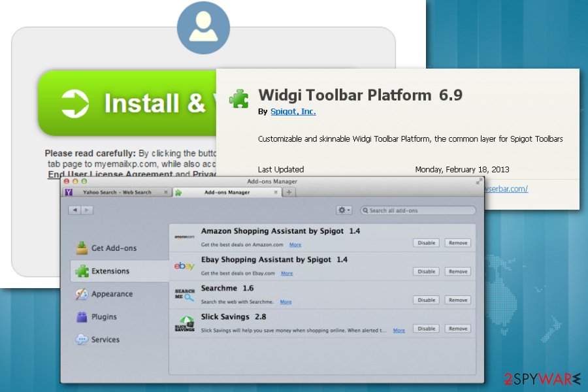
Task: Open the Spigot, Inc. author link
Action: click(293, 112)
